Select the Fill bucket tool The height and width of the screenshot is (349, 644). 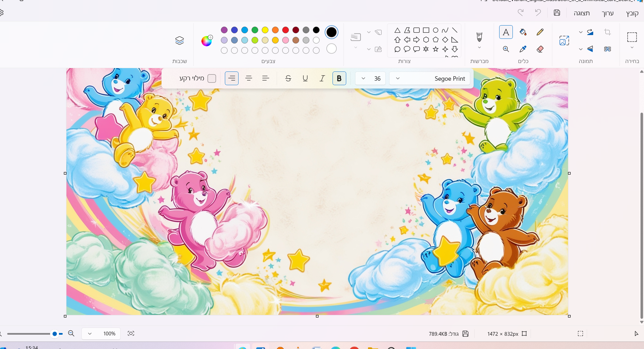click(x=523, y=32)
